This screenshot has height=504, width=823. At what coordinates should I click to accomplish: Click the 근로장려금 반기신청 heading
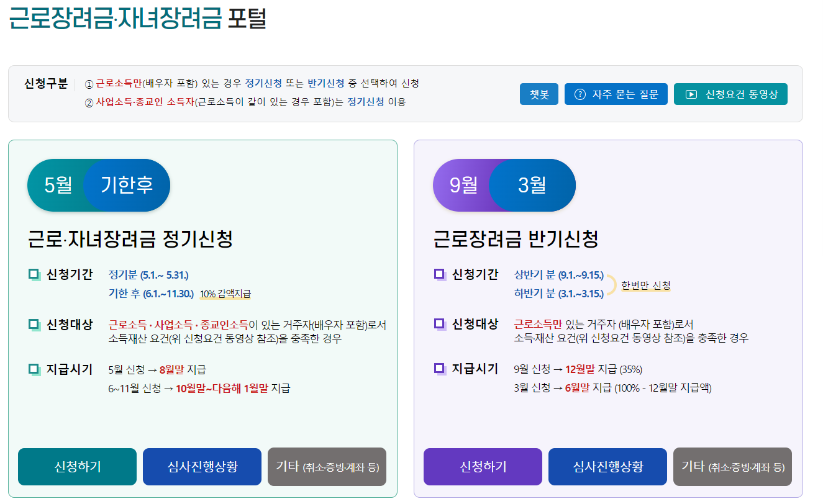(516, 239)
